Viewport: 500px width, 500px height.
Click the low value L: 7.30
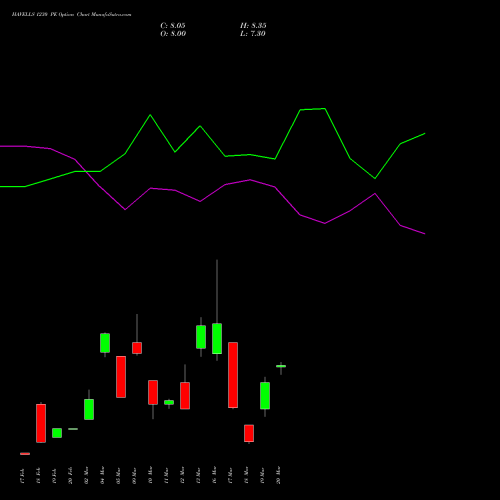pos(253,34)
